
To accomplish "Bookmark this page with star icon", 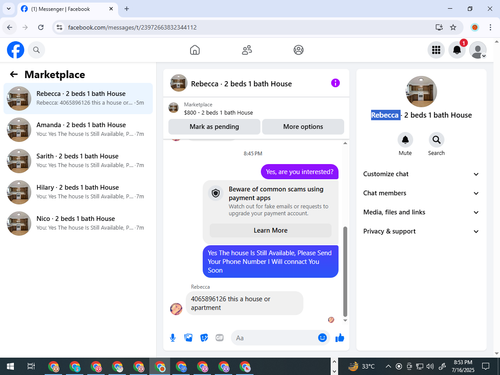I will click(453, 27).
